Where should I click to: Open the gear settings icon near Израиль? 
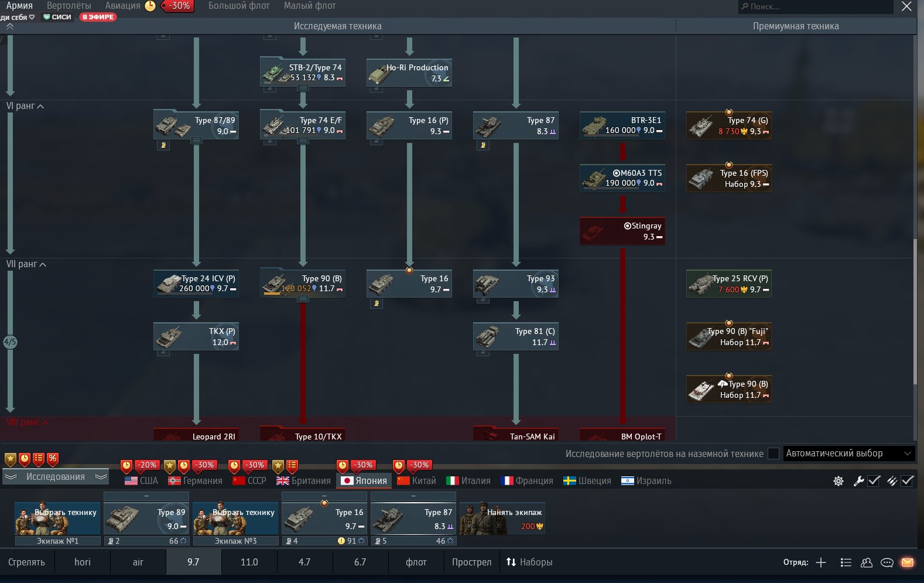tap(839, 481)
